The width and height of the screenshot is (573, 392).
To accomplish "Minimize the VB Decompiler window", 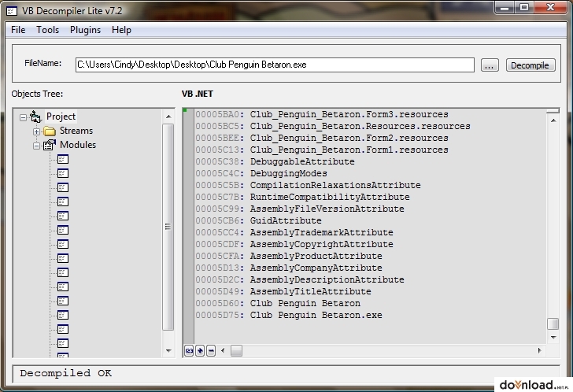I will [505, 7].
